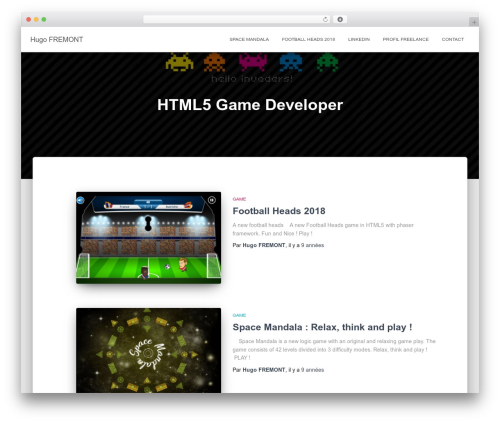500x423 pixels.
Task: Open the Football Heads game thumbnail
Action: [149, 238]
